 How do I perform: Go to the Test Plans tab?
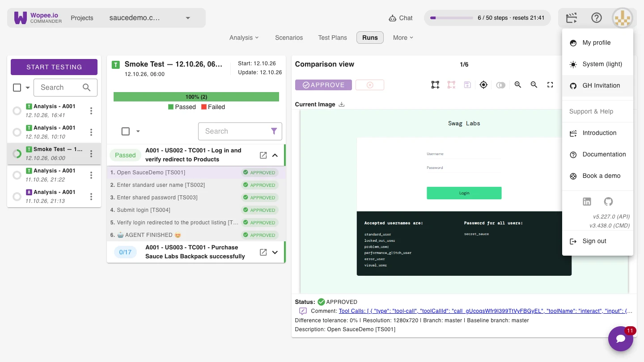coord(333,38)
